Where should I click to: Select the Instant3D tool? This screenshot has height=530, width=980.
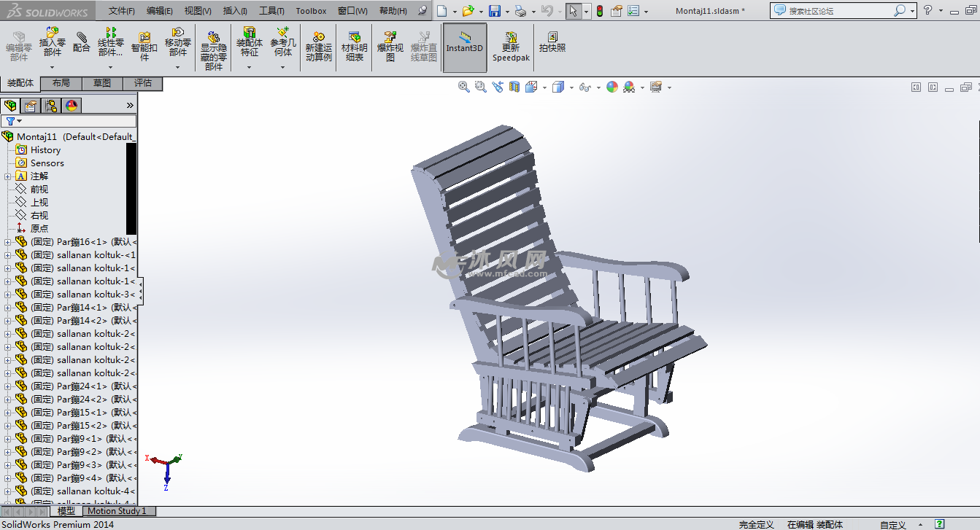pos(465,45)
